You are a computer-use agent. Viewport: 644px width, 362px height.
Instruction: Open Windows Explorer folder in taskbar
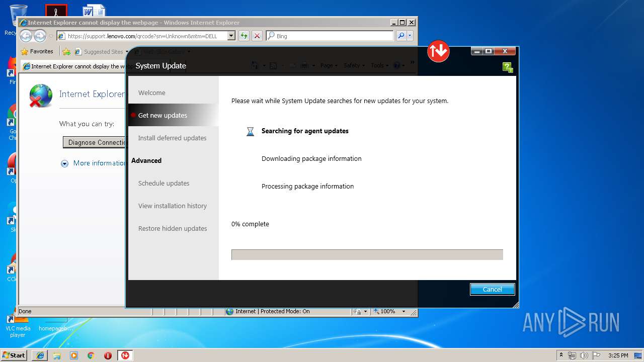tap(57, 355)
